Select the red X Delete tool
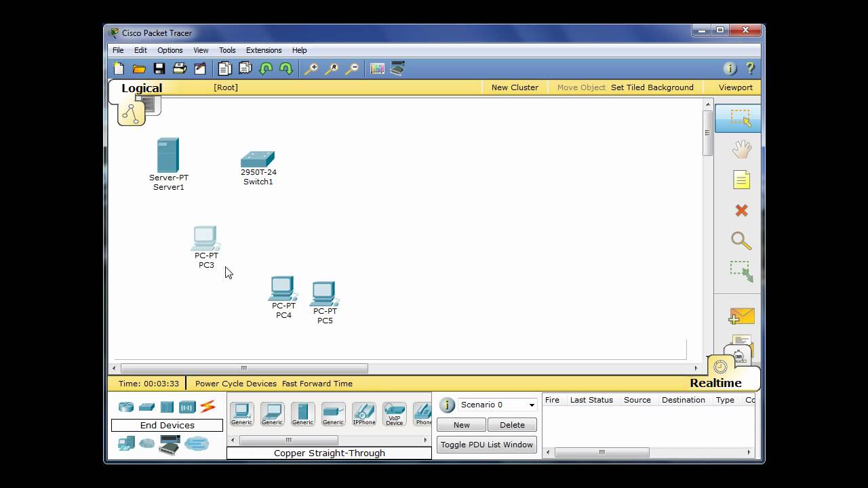868x488 pixels. 741,211
